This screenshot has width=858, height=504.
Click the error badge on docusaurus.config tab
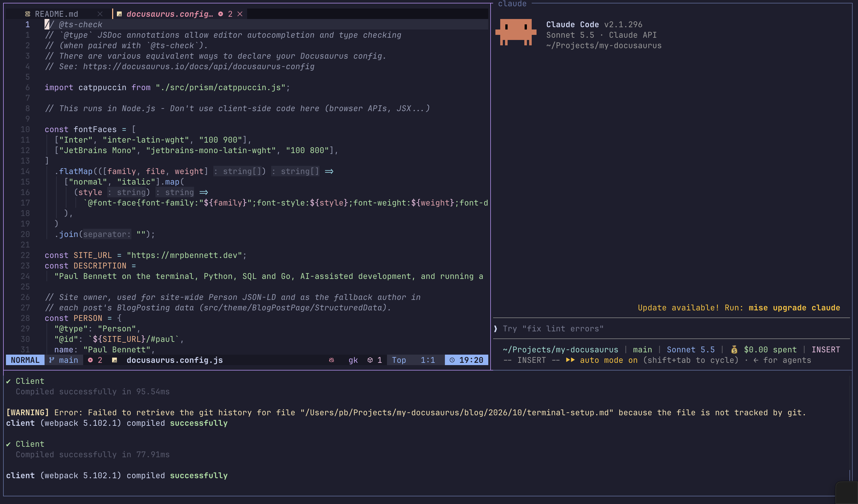click(221, 14)
